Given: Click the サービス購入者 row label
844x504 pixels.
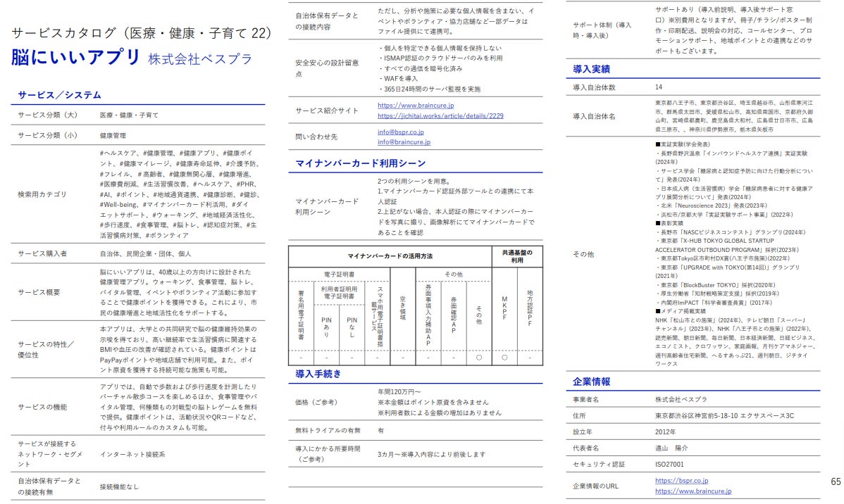Looking at the screenshot, I should [42, 253].
